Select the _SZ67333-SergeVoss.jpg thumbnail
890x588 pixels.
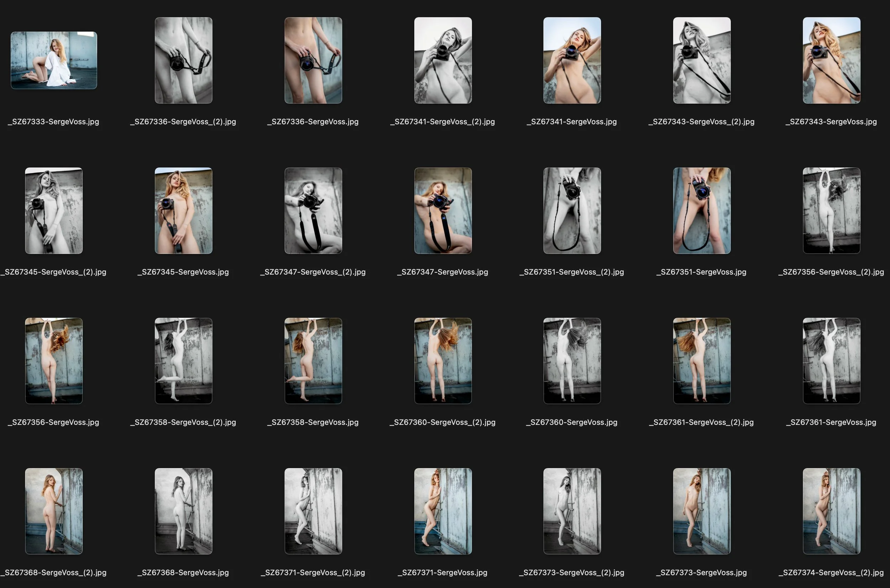point(53,60)
